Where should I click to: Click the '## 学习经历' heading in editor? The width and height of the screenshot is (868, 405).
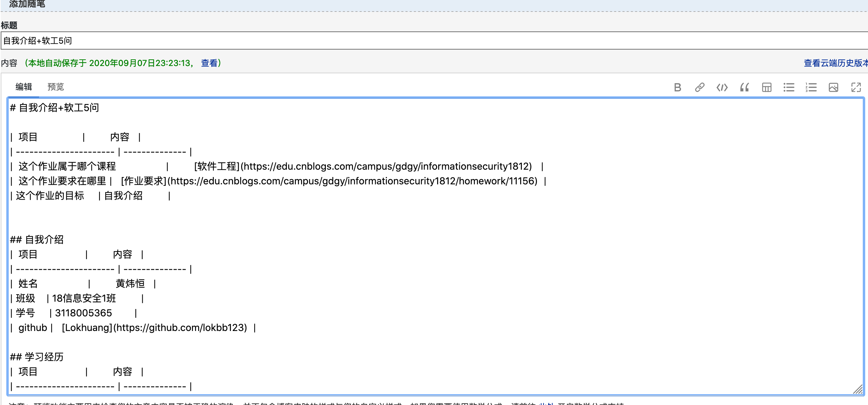point(37,357)
